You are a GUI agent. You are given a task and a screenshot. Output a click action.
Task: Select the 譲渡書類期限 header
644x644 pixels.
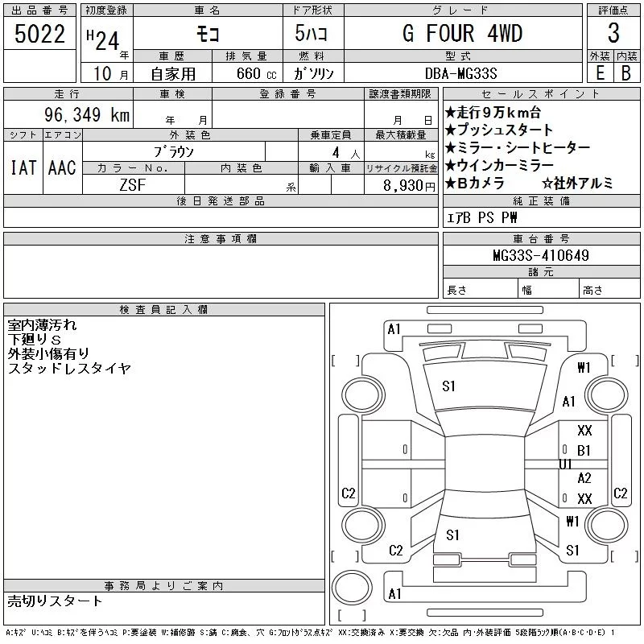tap(400, 94)
